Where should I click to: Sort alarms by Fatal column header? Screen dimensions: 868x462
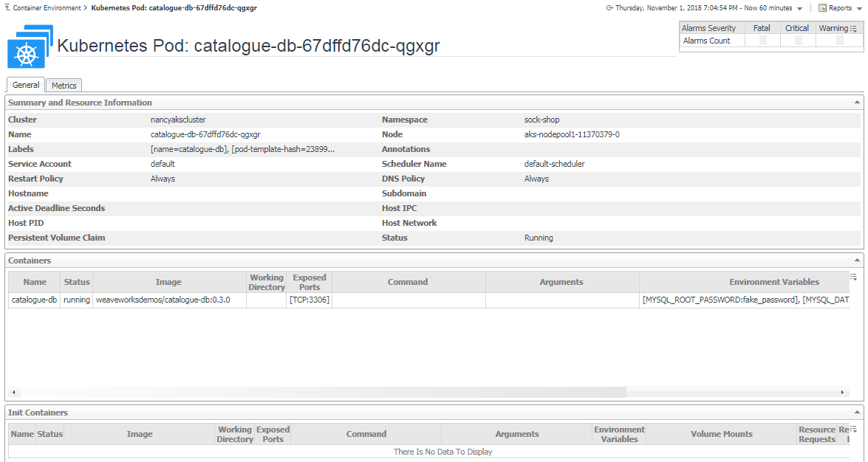pos(762,28)
